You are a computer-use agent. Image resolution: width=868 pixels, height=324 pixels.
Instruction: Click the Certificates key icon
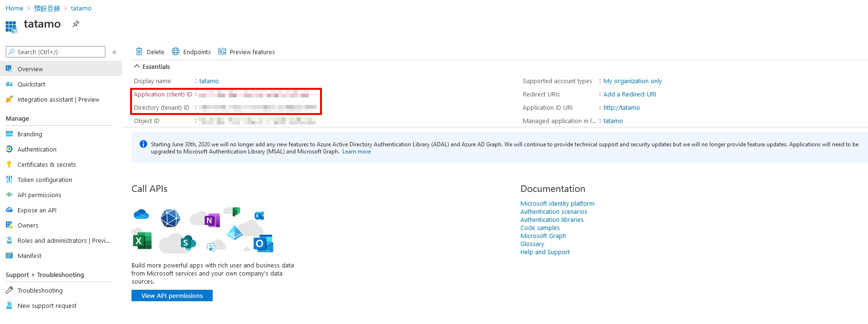tap(9, 164)
